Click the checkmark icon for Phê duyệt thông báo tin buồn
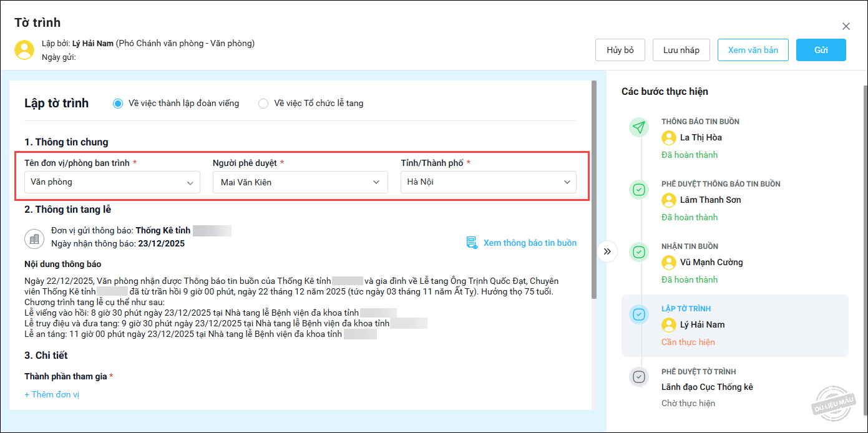This screenshot has height=433, width=868. tap(638, 190)
